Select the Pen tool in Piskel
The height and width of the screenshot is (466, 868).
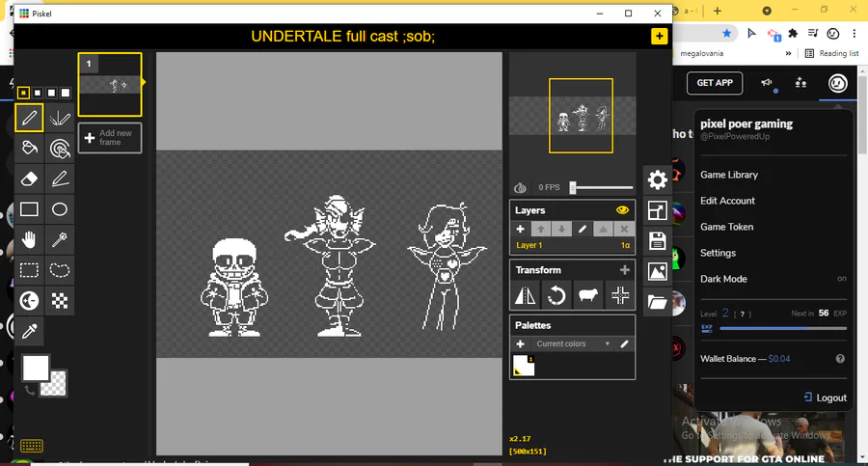[x=29, y=118]
